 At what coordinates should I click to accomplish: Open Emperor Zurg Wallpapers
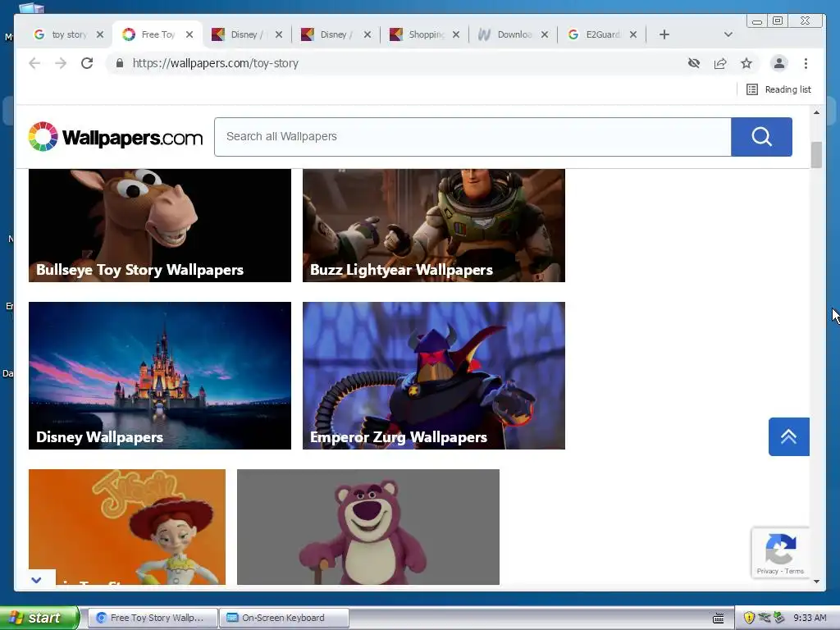point(433,376)
